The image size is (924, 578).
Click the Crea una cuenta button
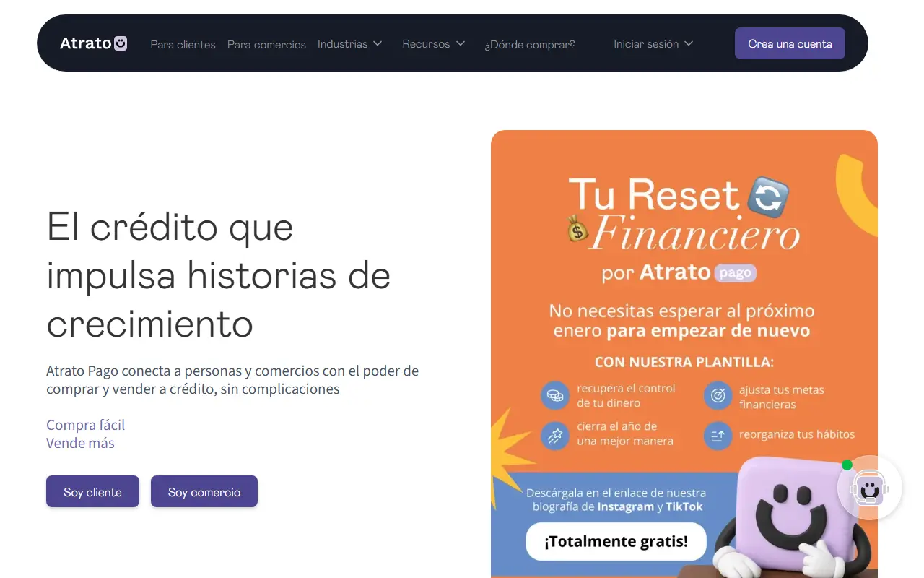[x=790, y=43]
